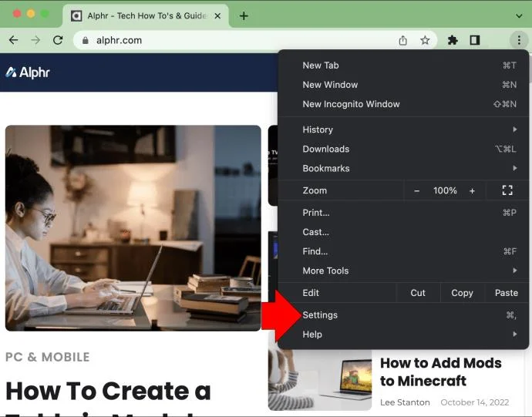Click the Copy button in Edit row
Screen dimensions: 532x417
pos(462,293)
